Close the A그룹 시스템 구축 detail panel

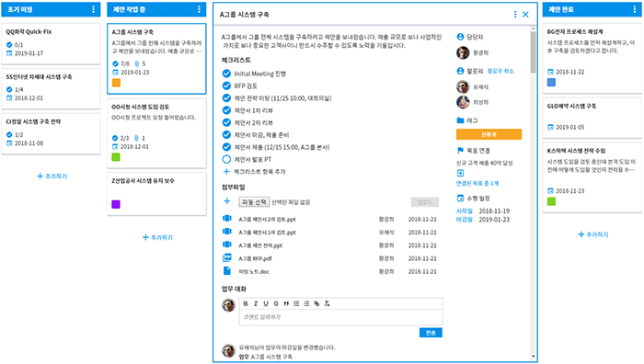coord(525,15)
